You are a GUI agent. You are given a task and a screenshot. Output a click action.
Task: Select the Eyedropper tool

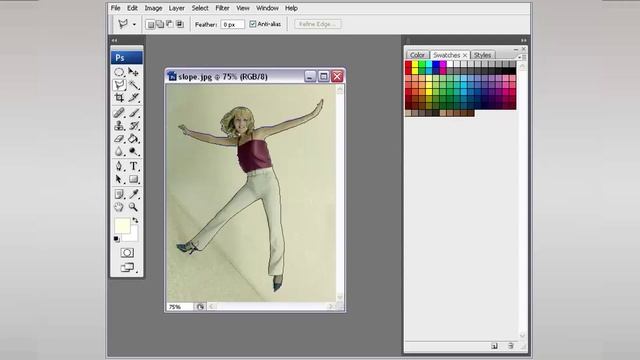[133, 194]
